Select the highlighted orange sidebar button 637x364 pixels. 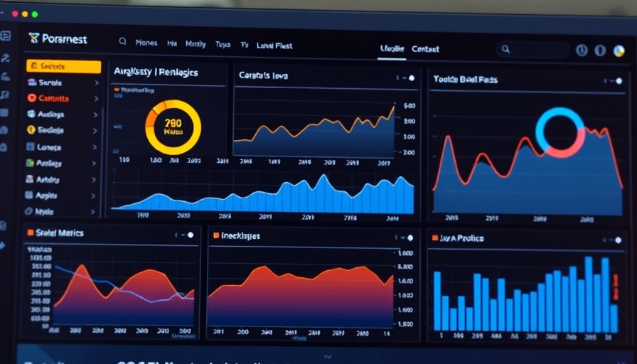pyautogui.click(x=63, y=66)
